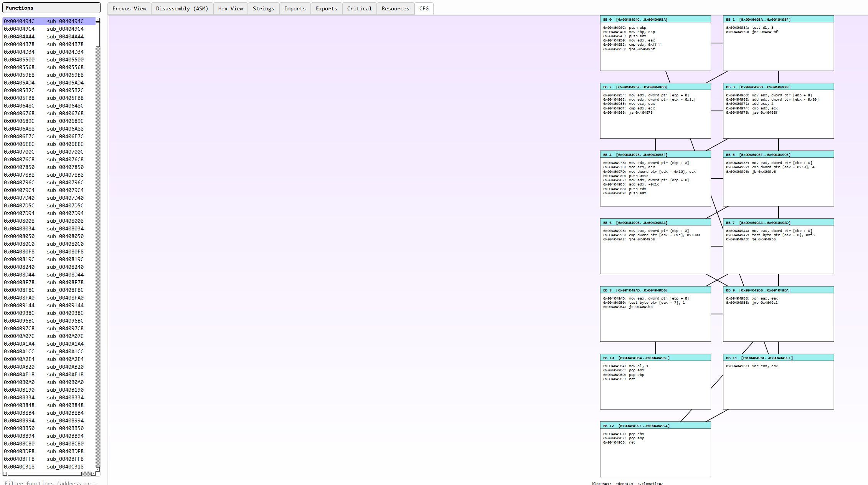This screenshot has width=868, height=485.
Task: Select the Critical tab
Action: point(359,8)
